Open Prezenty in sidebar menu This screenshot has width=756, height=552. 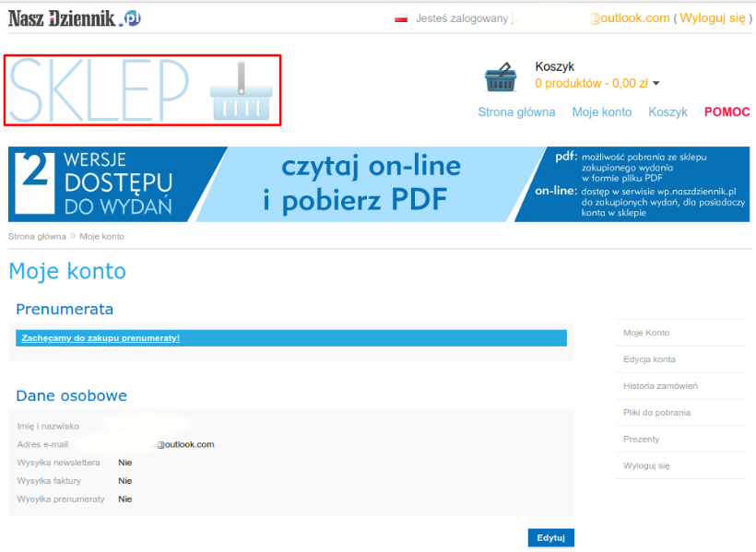point(641,439)
